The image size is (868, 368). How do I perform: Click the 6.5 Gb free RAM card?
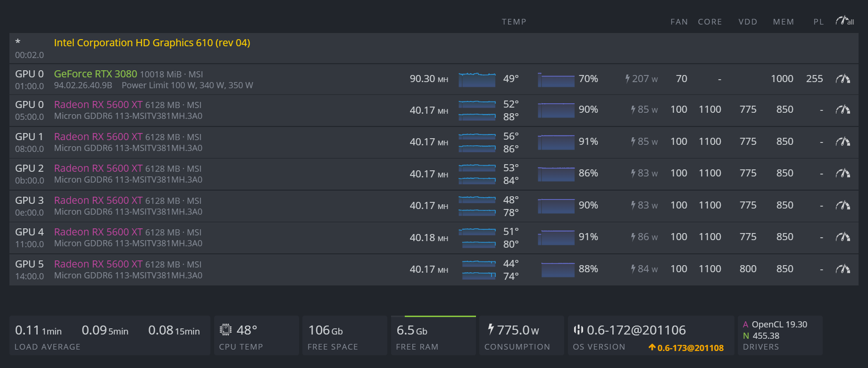click(433, 335)
